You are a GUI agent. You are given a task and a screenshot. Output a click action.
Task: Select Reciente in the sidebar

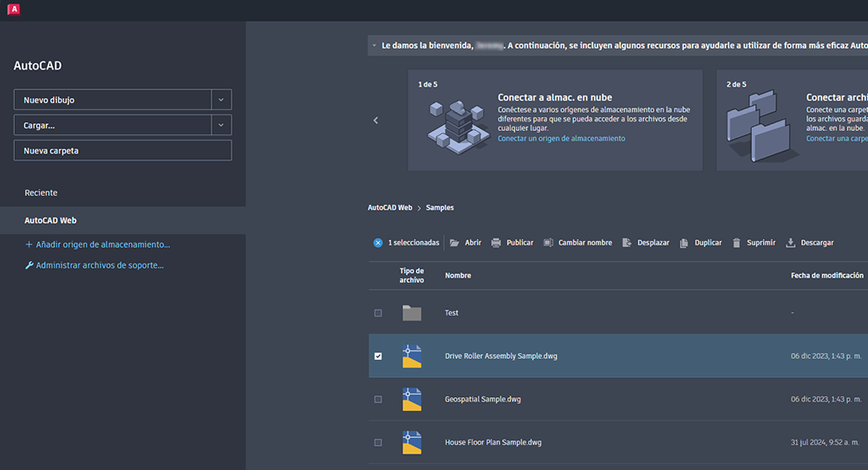[x=41, y=193]
